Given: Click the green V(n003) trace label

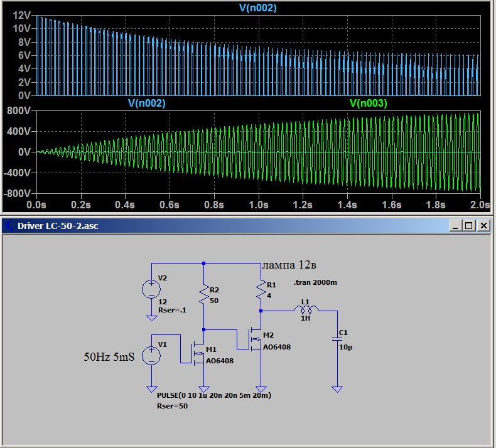Looking at the screenshot, I should click(x=369, y=103).
